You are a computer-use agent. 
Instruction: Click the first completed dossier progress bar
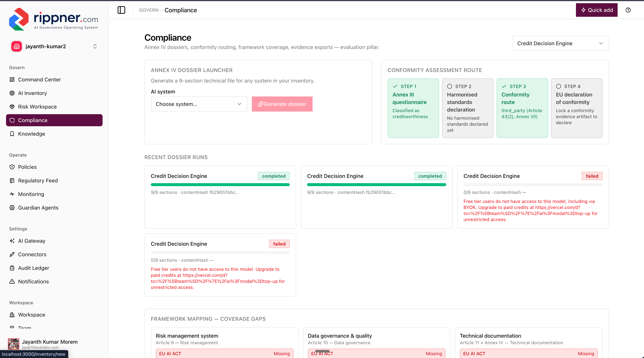(x=220, y=185)
